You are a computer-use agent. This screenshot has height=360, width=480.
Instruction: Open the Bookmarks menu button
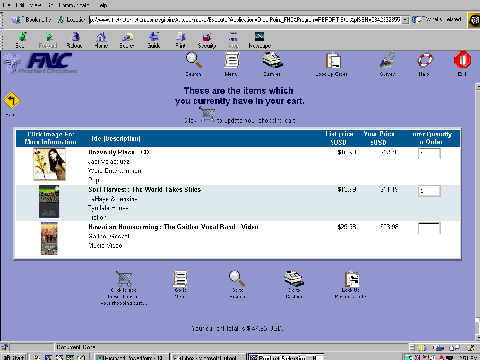[x=31, y=20]
